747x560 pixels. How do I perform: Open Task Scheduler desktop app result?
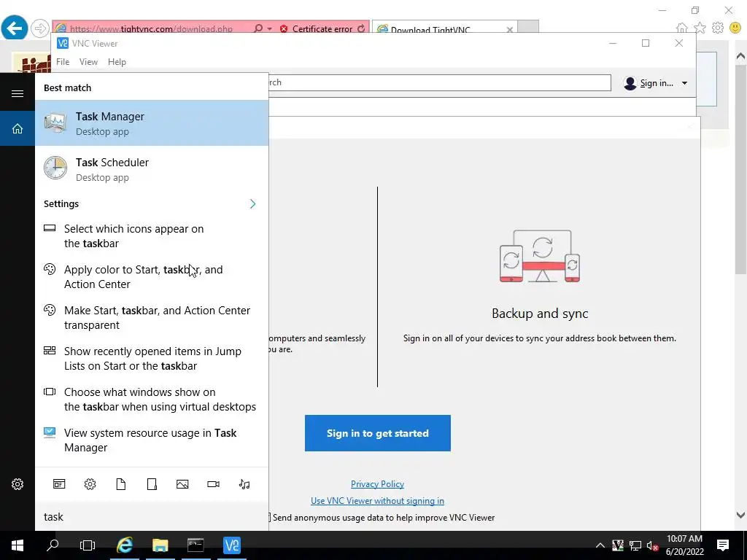point(152,168)
